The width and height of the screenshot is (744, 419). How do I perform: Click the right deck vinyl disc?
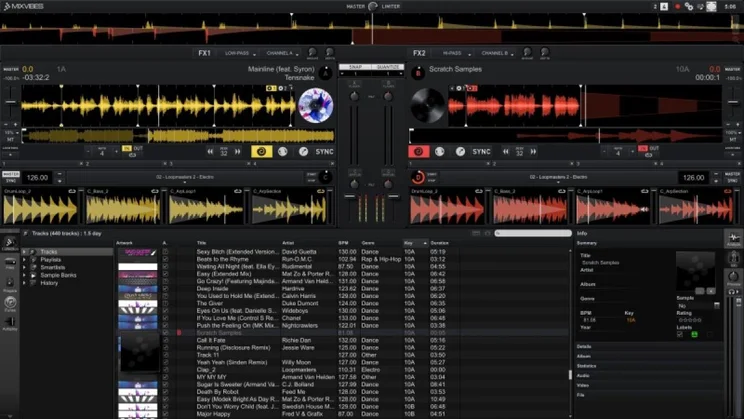(x=427, y=103)
